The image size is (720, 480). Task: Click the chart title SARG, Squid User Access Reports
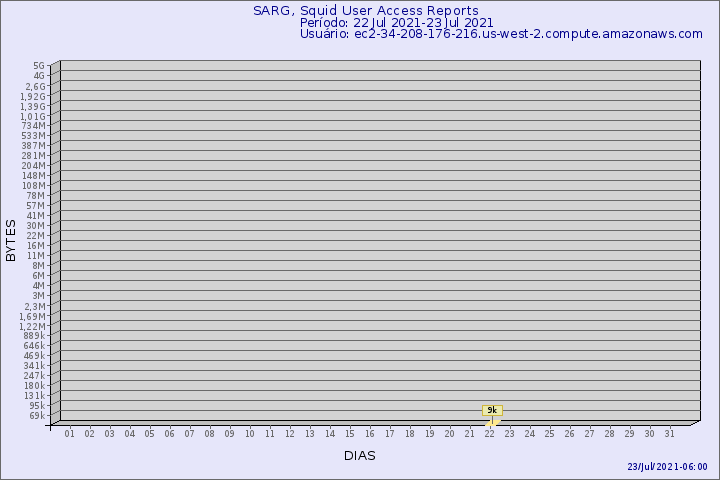[366, 11]
